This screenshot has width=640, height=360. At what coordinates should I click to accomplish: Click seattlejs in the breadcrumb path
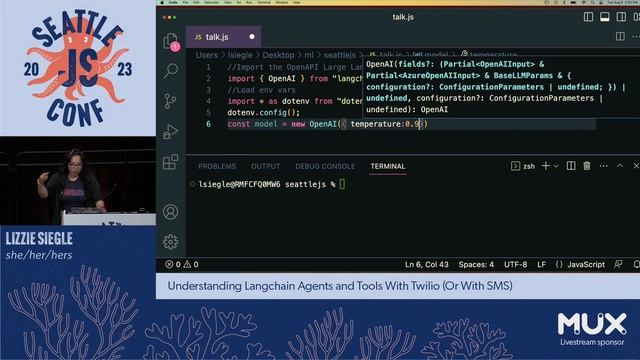tap(340, 55)
